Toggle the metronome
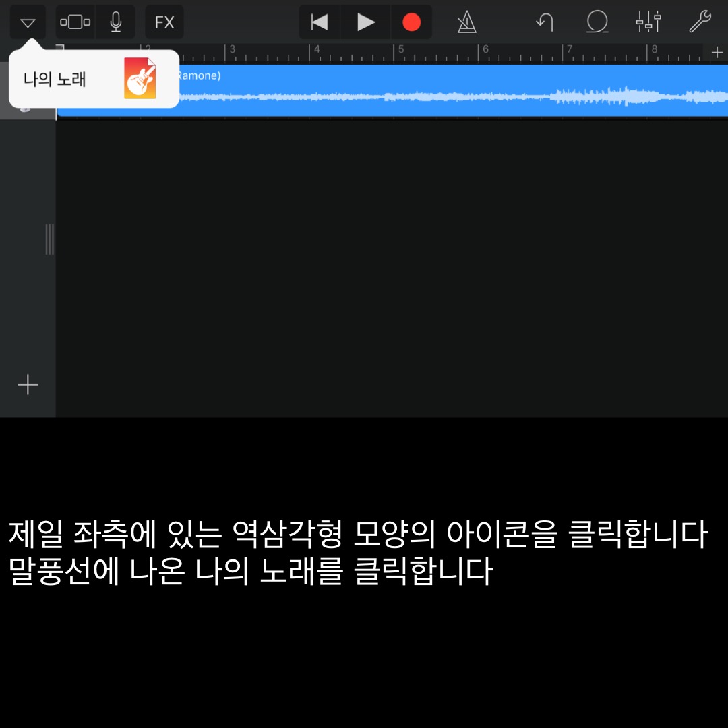The width and height of the screenshot is (728, 728). [x=466, y=22]
